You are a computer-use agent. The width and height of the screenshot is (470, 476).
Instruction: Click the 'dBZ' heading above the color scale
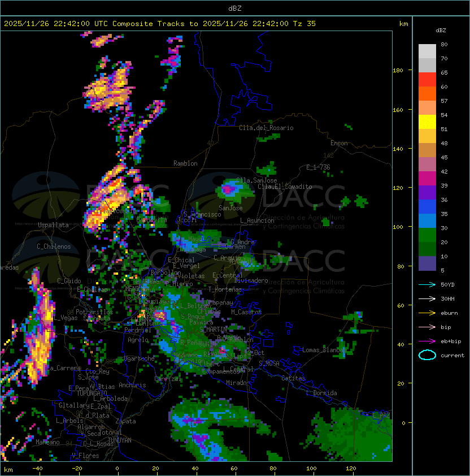(441, 31)
